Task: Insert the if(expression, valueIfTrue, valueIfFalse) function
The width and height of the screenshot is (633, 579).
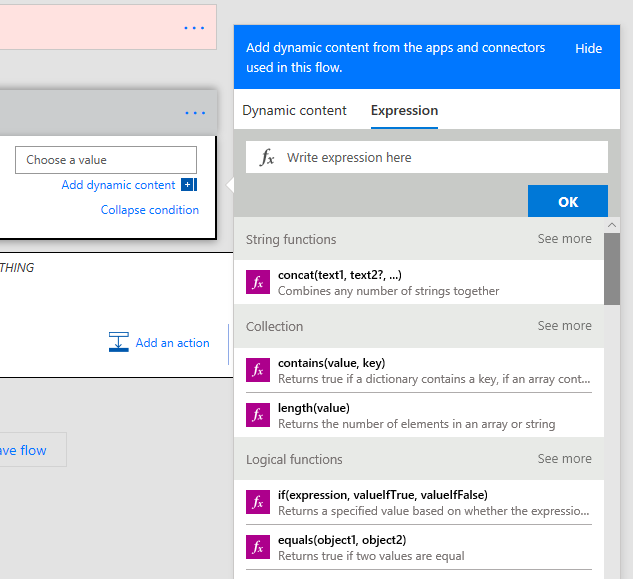Action: (419, 502)
